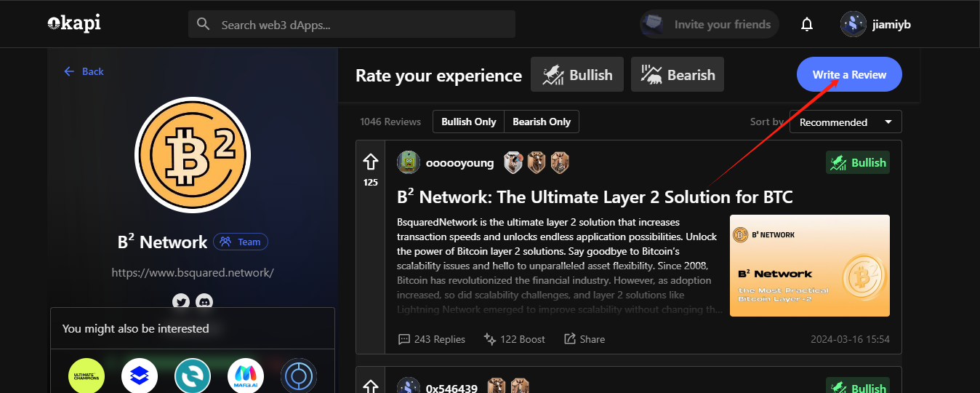The height and width of the screenshot is (393, 980).
Task: Rate experience as Bullish
Action: pyautogui.click(x=577, y=74)
